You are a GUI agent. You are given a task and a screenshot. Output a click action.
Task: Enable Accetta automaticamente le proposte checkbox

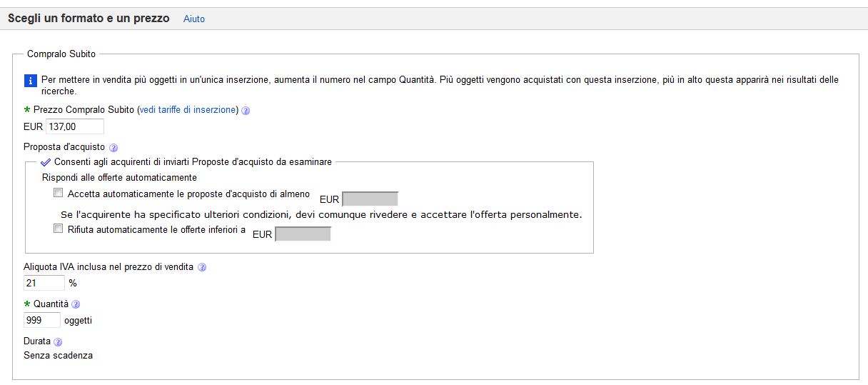click(x=58, y=193)
